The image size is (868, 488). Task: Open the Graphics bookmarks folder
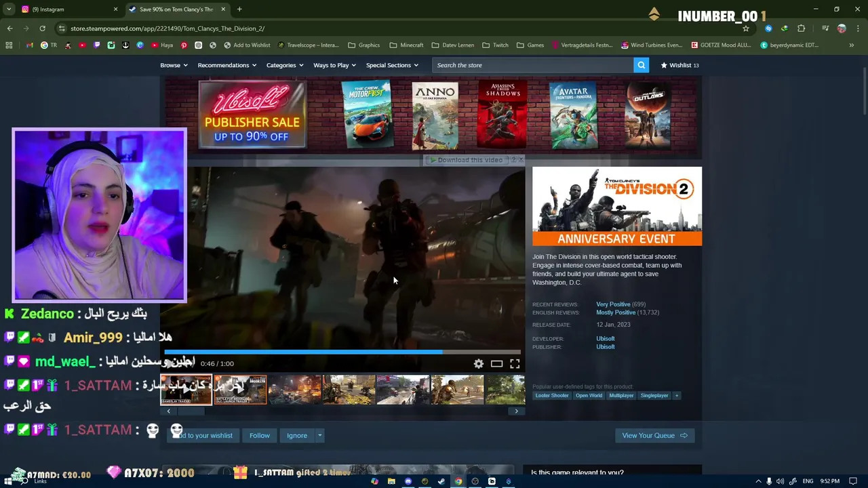[x=363, y=45]
